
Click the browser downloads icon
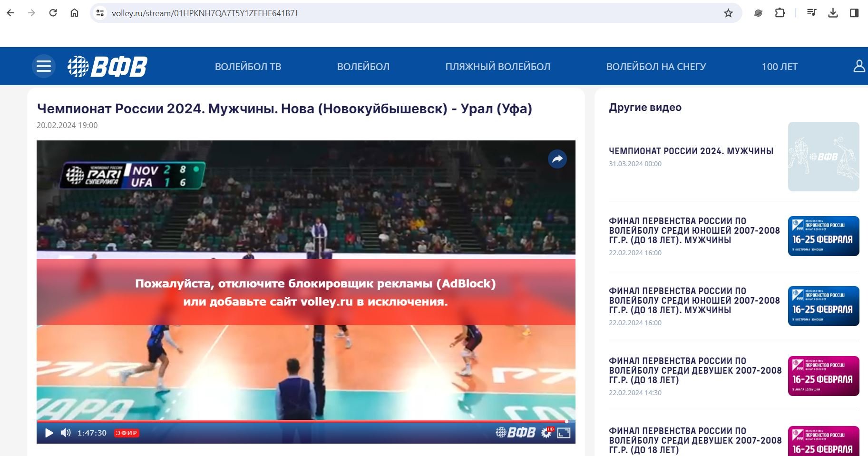(833, 13)
